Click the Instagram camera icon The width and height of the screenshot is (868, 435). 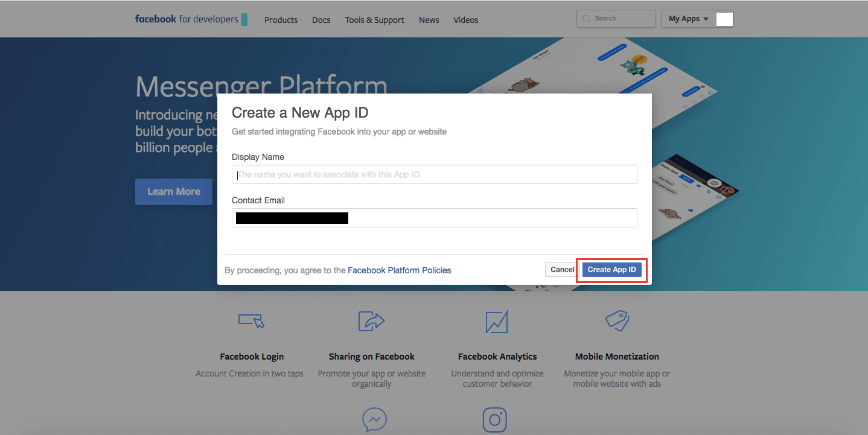494,420
